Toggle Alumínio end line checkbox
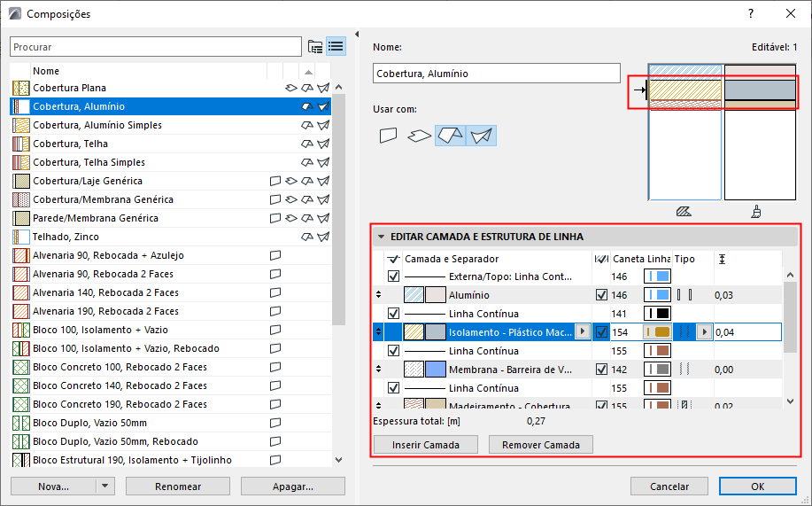This screenshot has width=812, height=506. [x=601, y=295]
